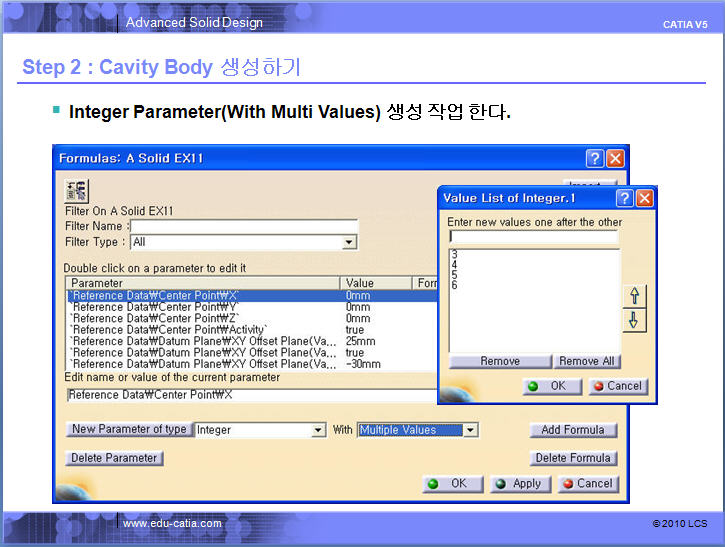This screenshot has height=547, width=725.
Task: Open the Multiple Values dropdown
Action: (470, 430)
